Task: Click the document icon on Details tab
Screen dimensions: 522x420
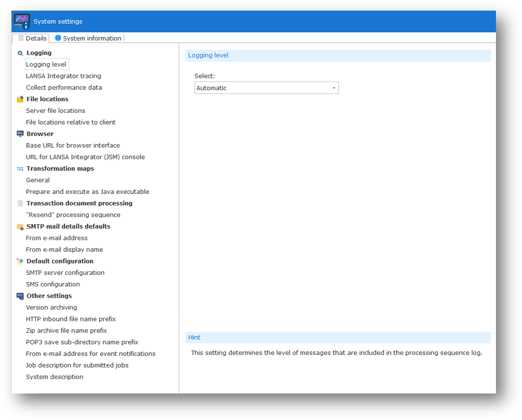Action: click(21, 38)
